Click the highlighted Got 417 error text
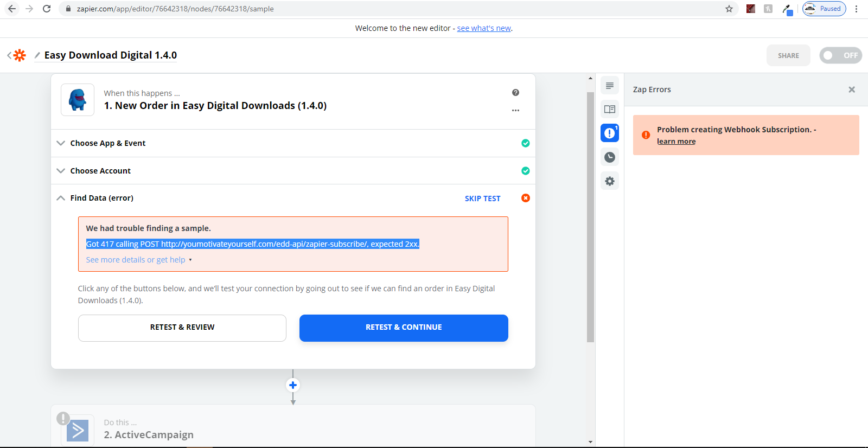This screenshot has height=448, width=868. click(253, 244)
